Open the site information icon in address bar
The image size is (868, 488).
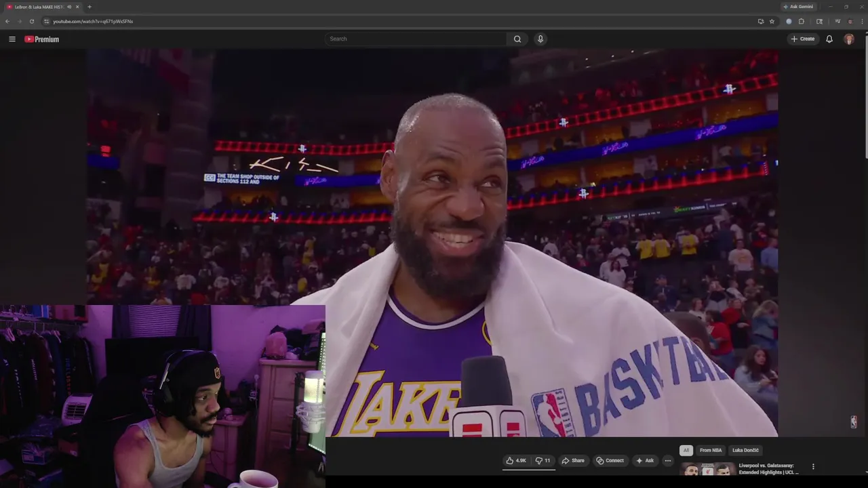[46, 21]
